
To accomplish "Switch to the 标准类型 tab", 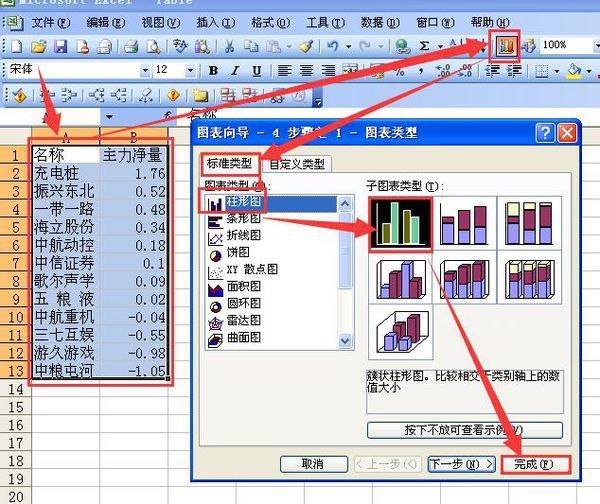I will click(229, 163).
